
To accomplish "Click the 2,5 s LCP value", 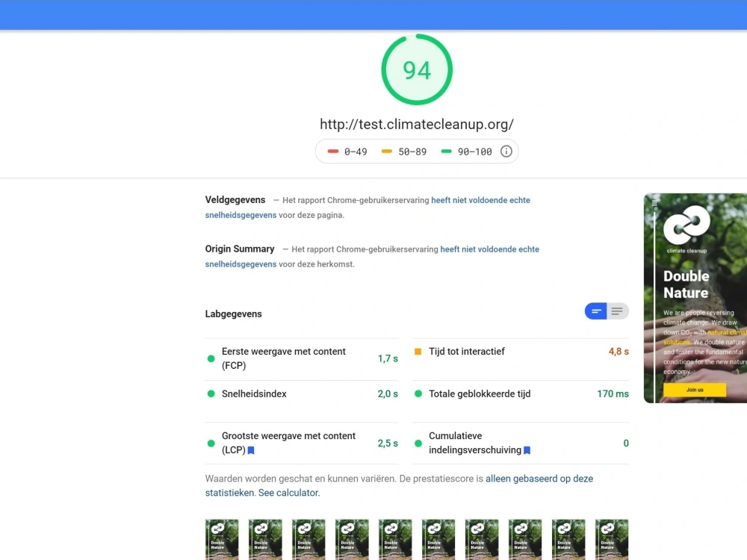I will point(388,444).
